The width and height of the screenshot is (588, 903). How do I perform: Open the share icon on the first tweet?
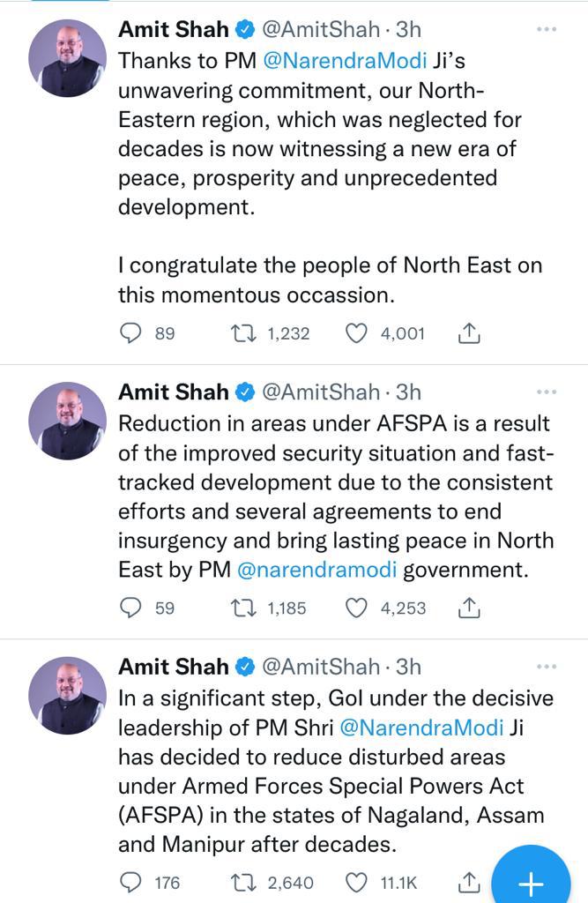click(x=469, y=333)
